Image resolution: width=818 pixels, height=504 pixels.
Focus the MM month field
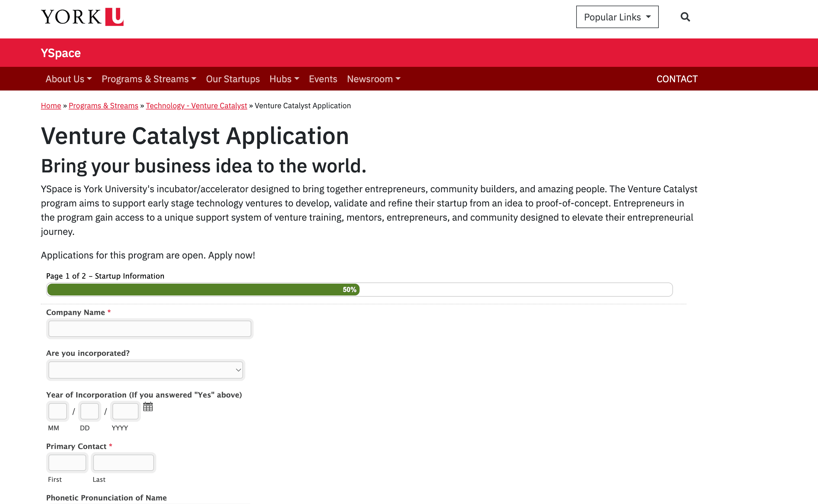coord(58,411)
